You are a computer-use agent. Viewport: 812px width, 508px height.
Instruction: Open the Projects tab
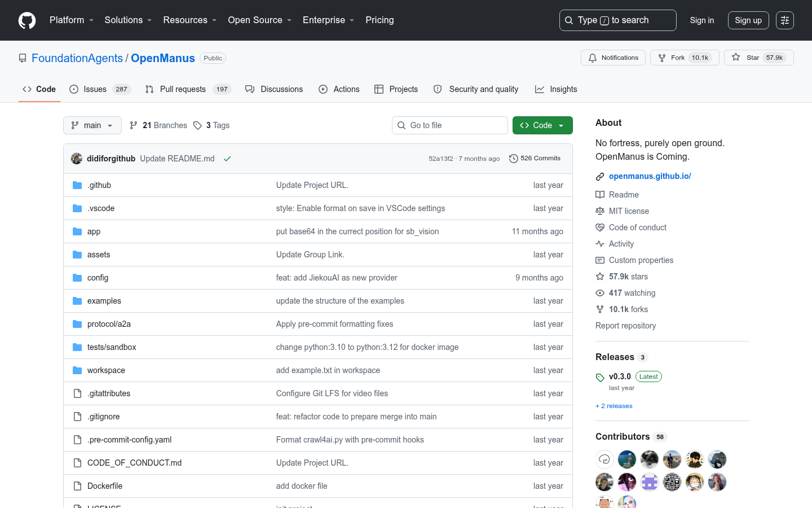point(396,89)
